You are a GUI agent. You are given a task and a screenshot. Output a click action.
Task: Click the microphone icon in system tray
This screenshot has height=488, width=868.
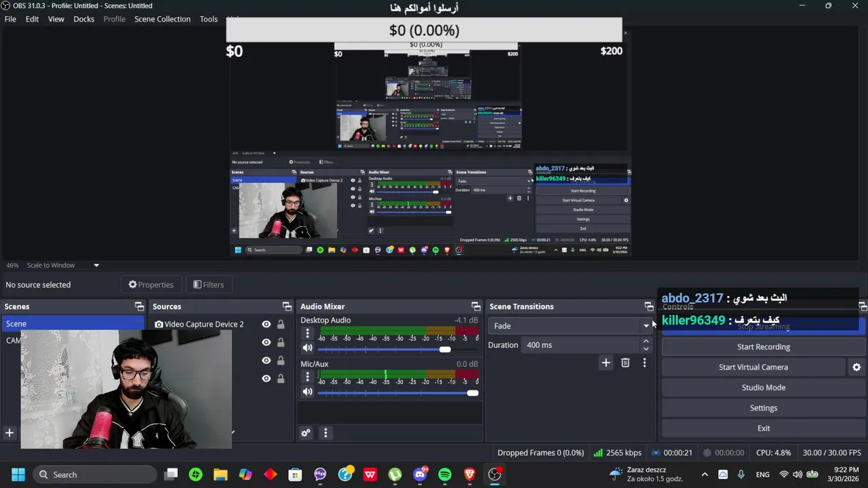pyautogui.click(x=741, y=474)
